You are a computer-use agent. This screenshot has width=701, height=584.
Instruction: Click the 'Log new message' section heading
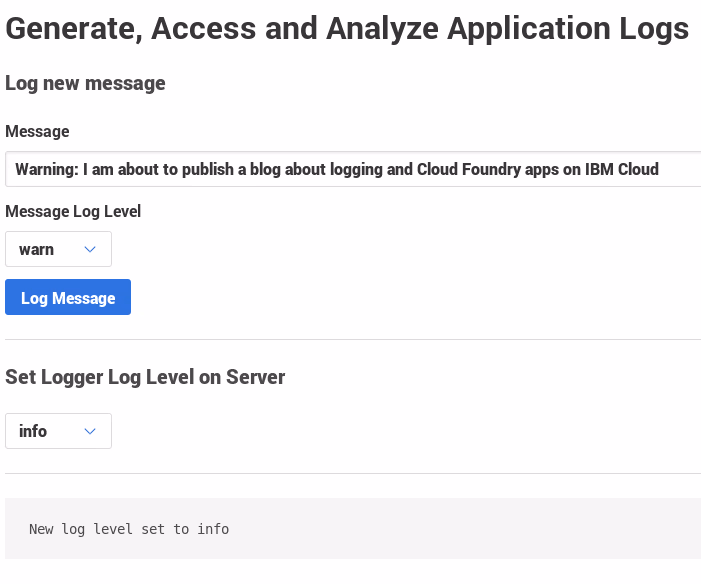tap(85, 83)
